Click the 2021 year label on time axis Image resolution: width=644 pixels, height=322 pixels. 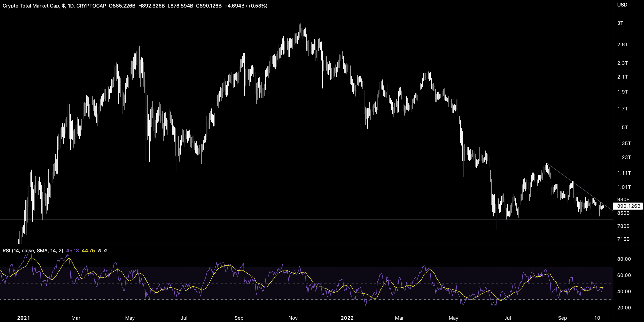click(23, 318)
